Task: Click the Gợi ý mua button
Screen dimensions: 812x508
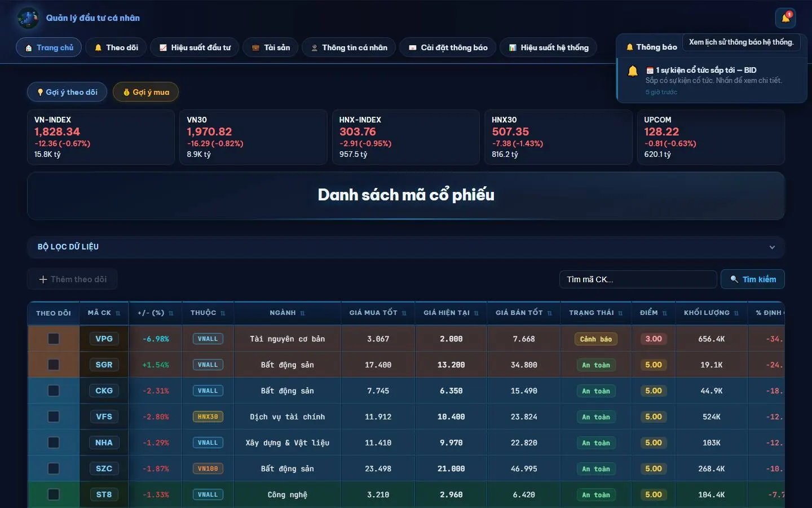Action: [x=146, y=92]
